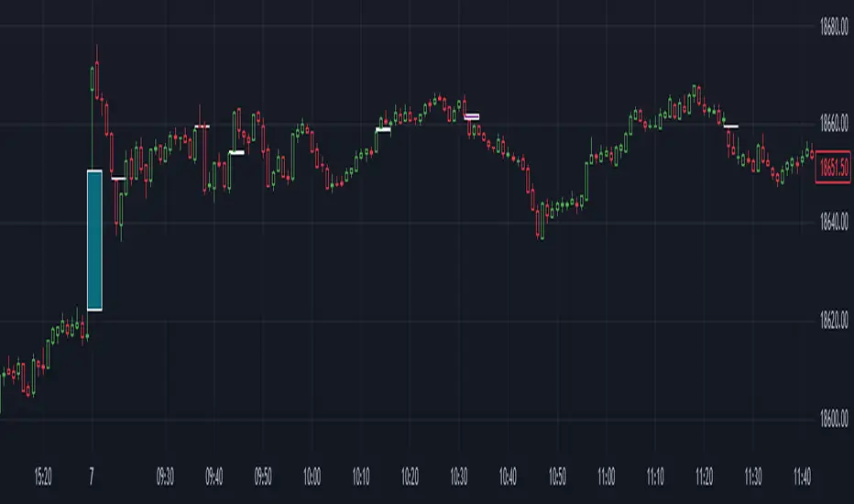This screenshot has height=504, width=854.
Task: Select the 10:50 time label
Action: click(556, 477)
